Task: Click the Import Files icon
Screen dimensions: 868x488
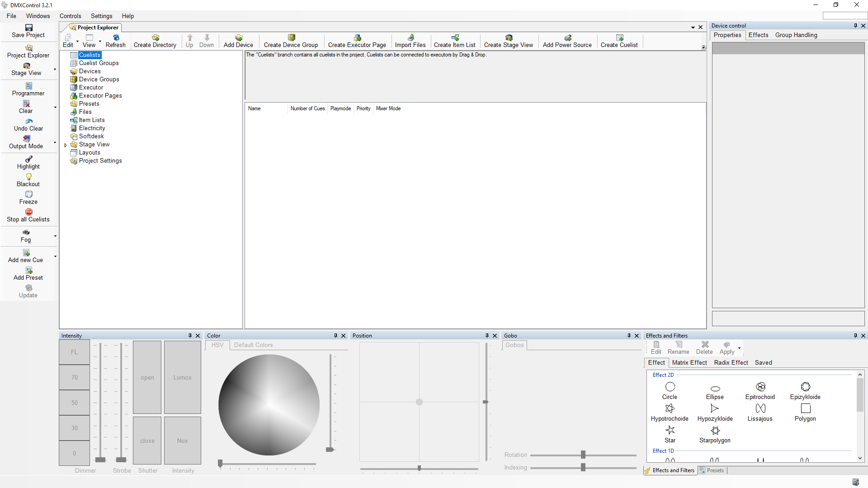Action: coord(410,38)
